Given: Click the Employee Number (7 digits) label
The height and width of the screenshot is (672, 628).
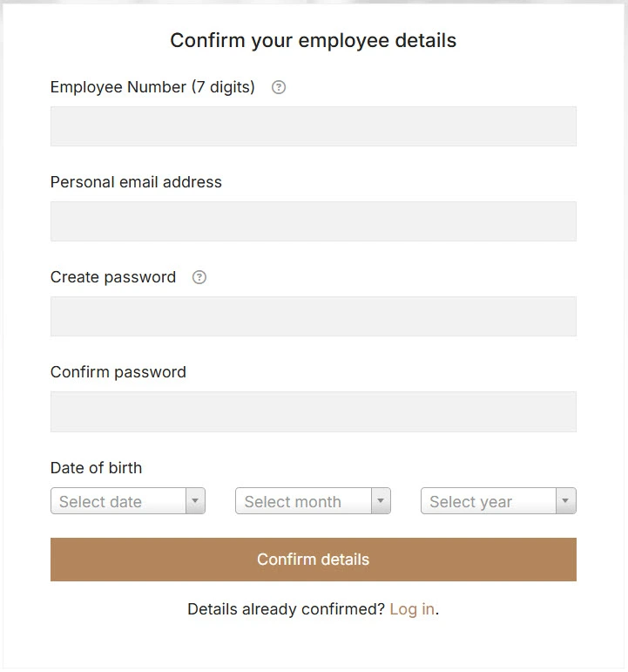Looking at the screenshot, I should tap(152, 87).
